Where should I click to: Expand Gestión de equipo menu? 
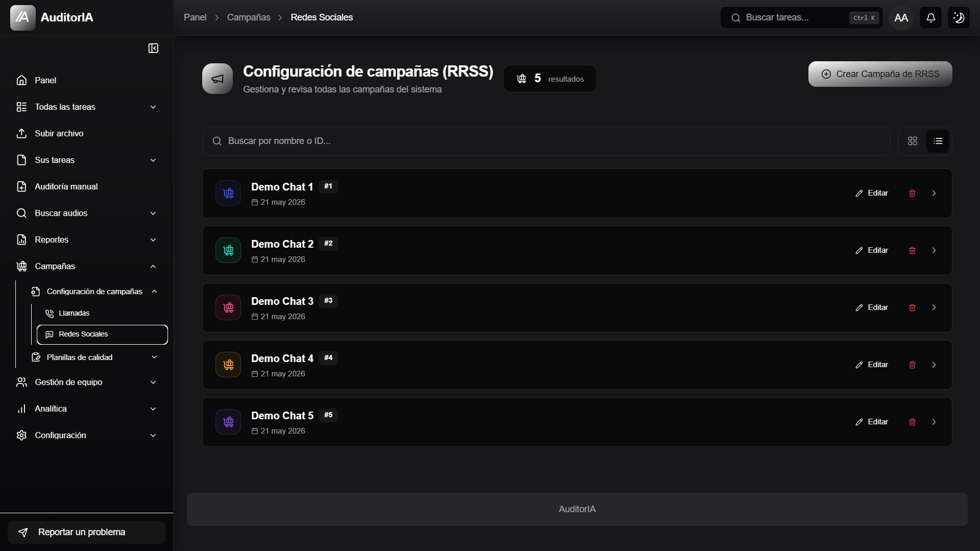click(86, 382)
